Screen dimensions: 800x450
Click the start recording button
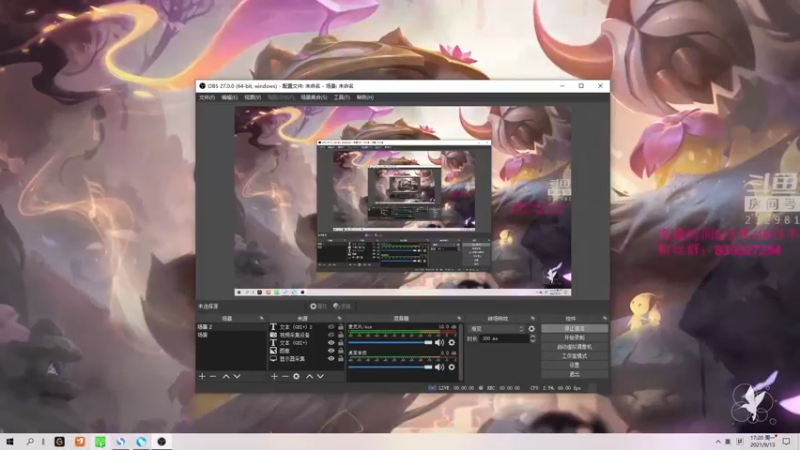click(x=574, y=338)
